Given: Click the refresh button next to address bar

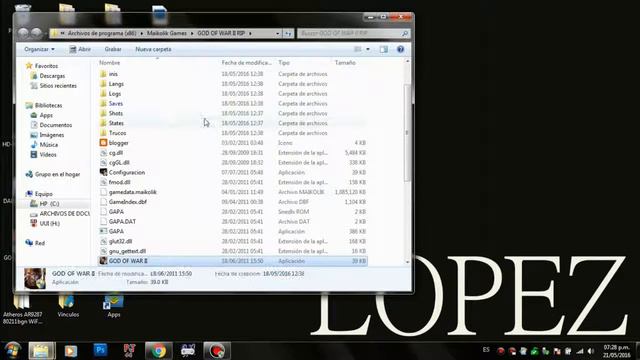Looking at the screenshot, I should click(288, 33).
